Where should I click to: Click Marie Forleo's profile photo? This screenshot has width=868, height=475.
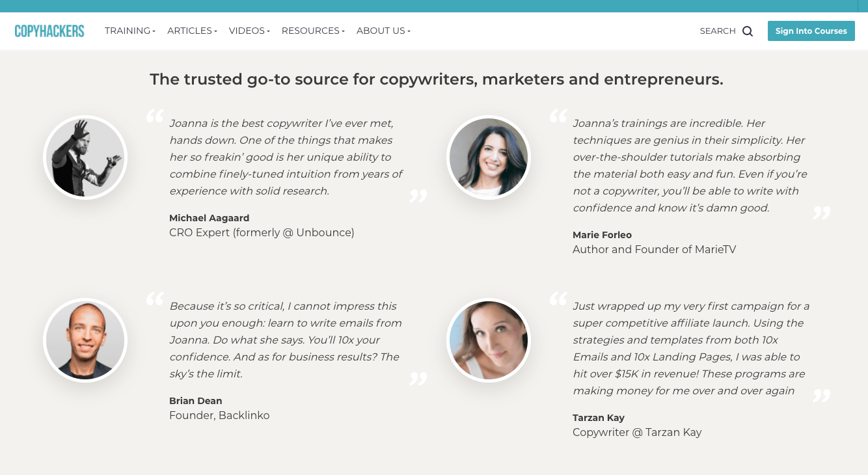tap(488, 157)
